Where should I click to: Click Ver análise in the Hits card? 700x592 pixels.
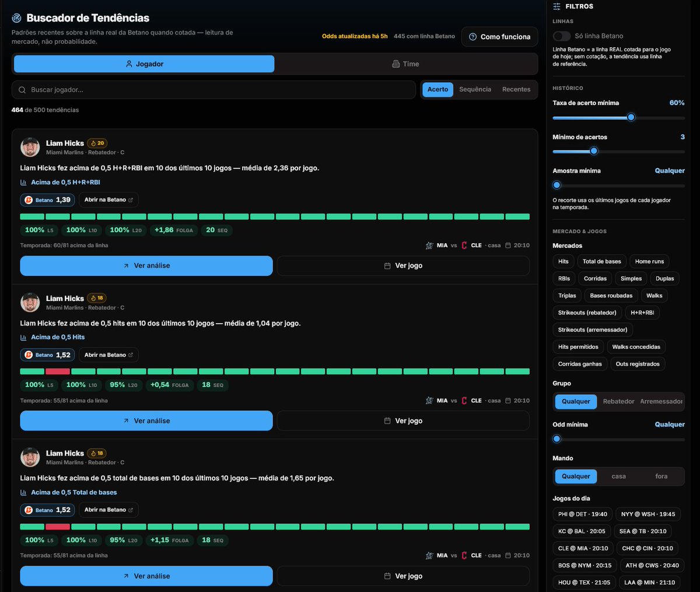pyautogui.click(x=146, y=421)
